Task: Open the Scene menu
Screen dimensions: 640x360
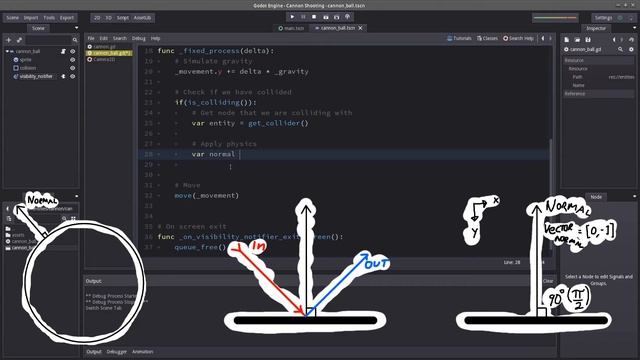Action: coord(13,18)
